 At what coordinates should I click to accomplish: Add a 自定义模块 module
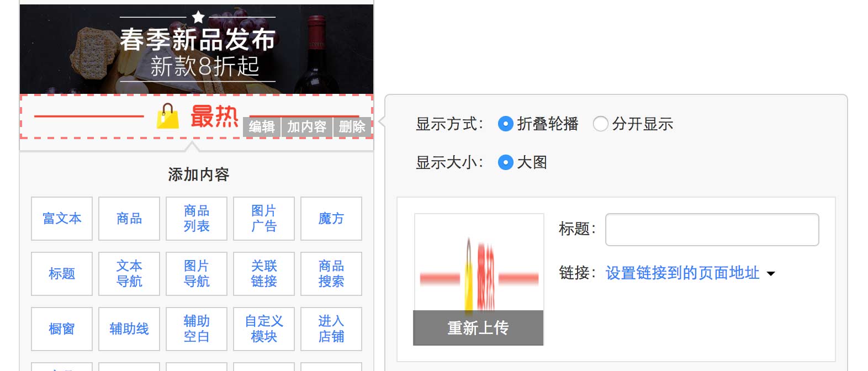click(264, 329)
